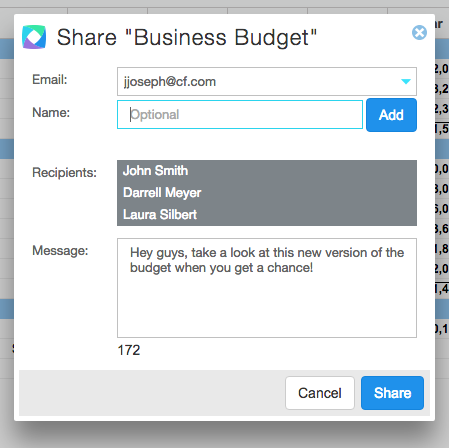Click inside the Message text area

[267, 288]
